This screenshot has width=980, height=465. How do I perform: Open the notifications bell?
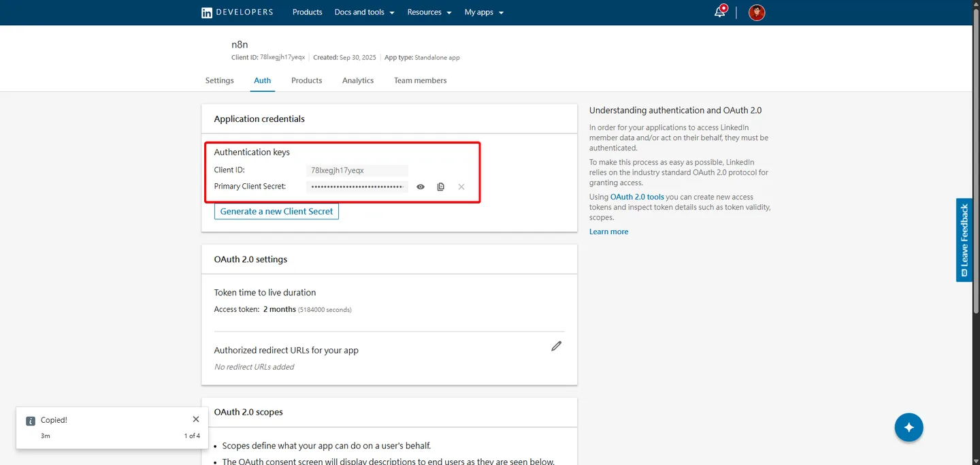[x=720, y=12]
